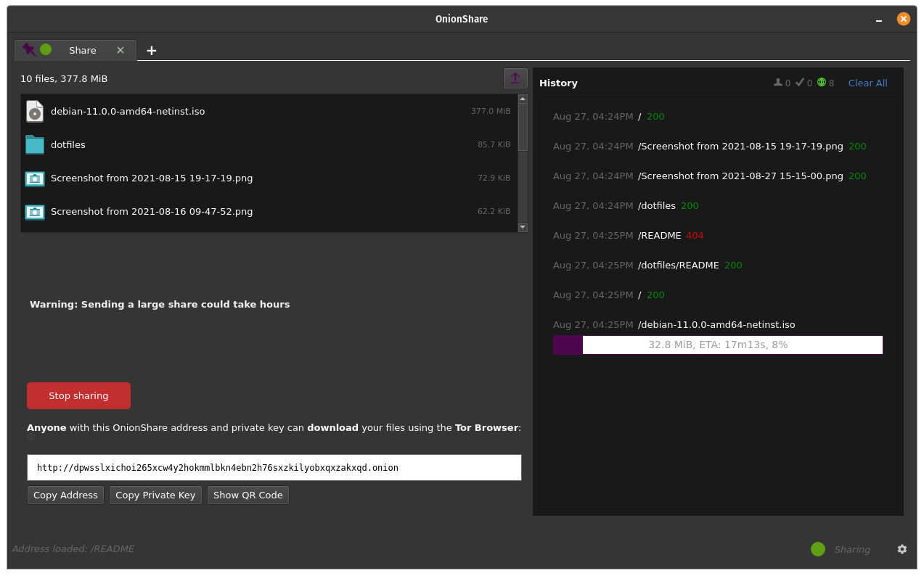Click Copy Address button
The width and height of the screenshot is (924, 576).
[x=65, y=495]
